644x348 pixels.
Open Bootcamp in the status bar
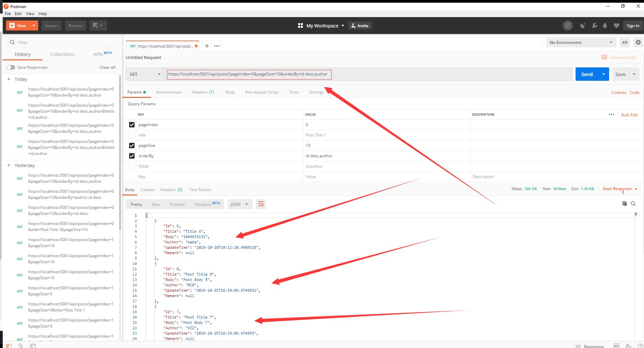590,346
